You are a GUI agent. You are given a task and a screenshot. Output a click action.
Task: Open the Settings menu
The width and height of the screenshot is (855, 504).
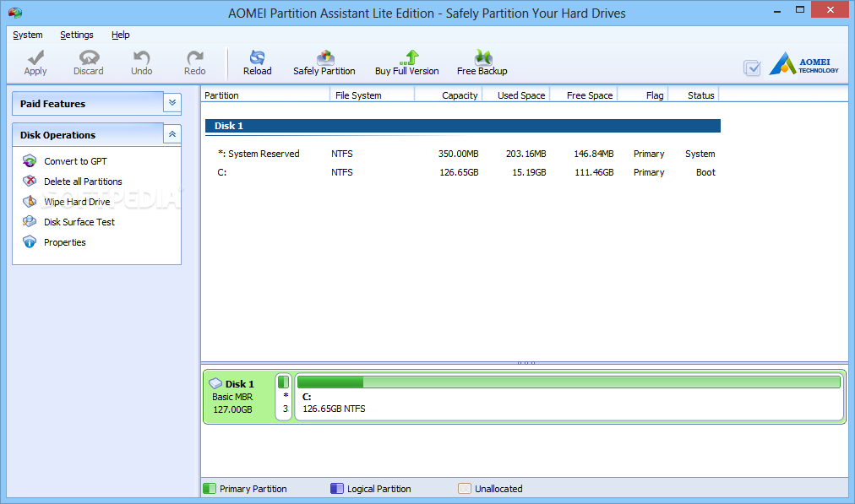76,35
